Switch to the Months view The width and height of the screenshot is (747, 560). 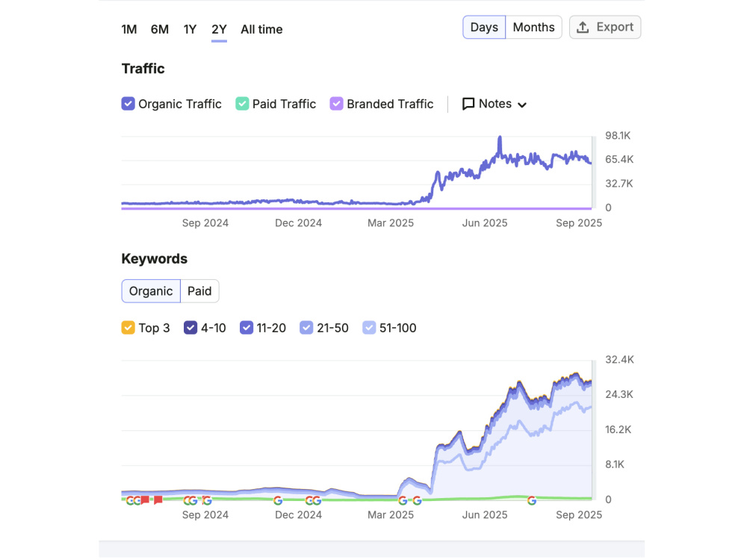[533, 27]
